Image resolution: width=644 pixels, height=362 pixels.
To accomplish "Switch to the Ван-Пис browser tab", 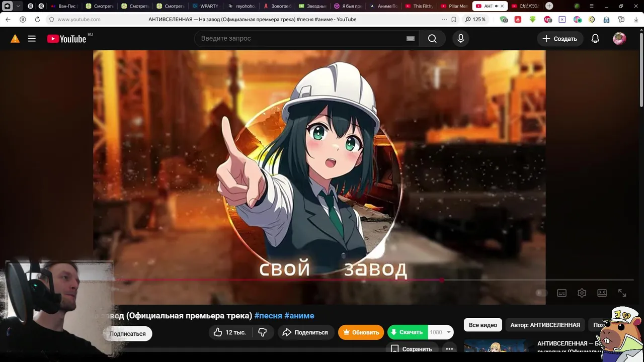I will [x=64, y=6].
